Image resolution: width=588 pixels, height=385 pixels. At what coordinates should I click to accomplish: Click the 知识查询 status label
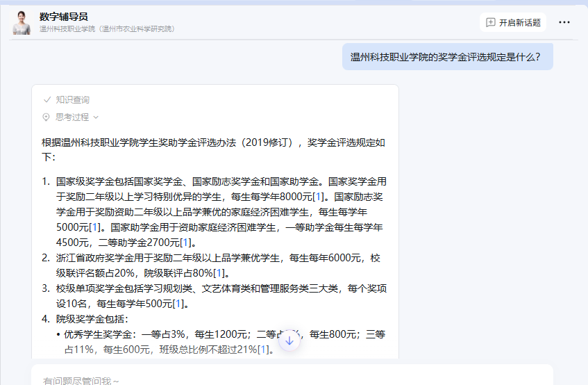point(72,100)
